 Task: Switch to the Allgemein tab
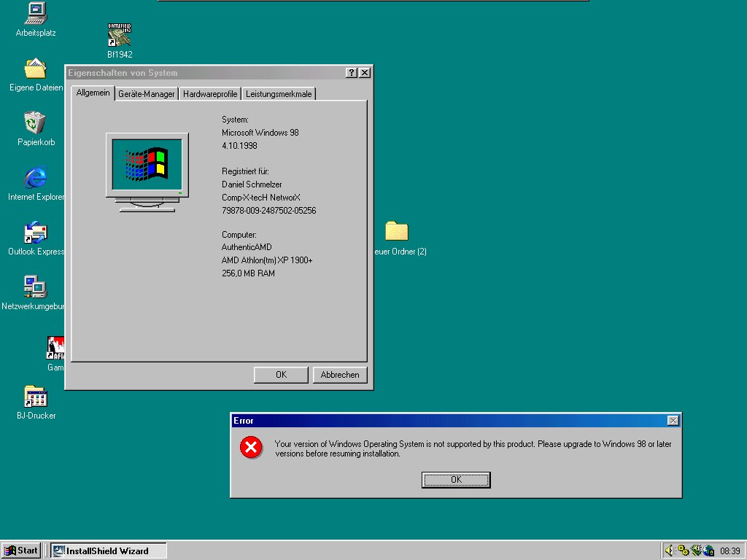coord(93,93)
